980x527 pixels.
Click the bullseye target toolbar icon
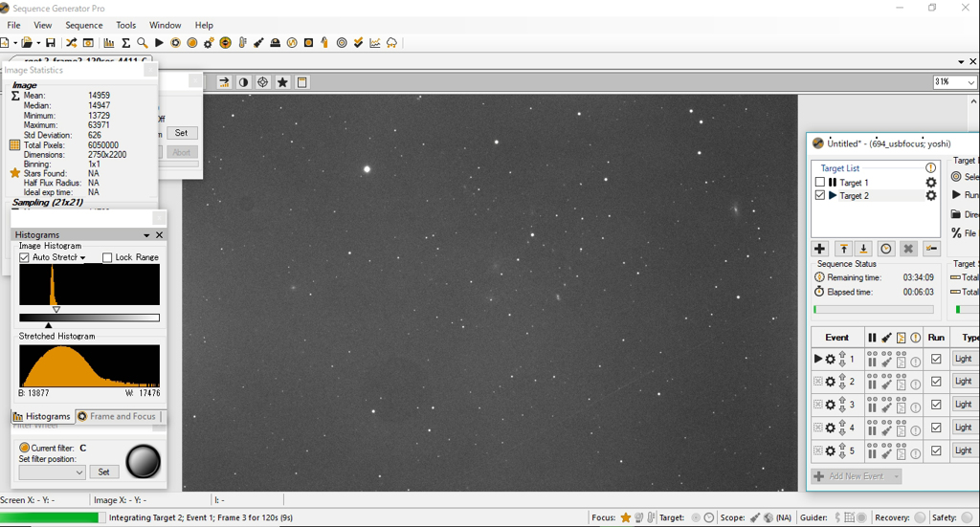click(x=342, y=42)
